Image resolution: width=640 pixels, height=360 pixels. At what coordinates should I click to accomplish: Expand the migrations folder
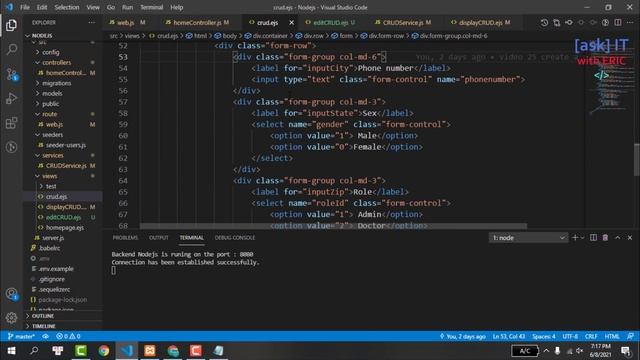click(x=56, y=83)
